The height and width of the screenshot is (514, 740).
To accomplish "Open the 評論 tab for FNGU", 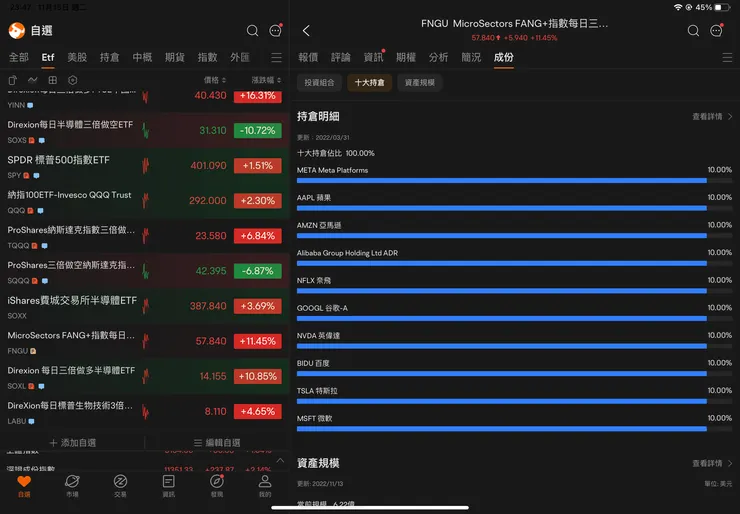I will pyautogui.click(x=341, y=58).
